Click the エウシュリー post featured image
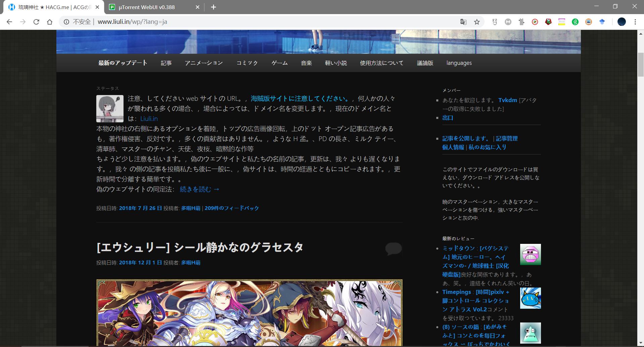Viewport: 644px width, 347px height. (x=249, y=313)
